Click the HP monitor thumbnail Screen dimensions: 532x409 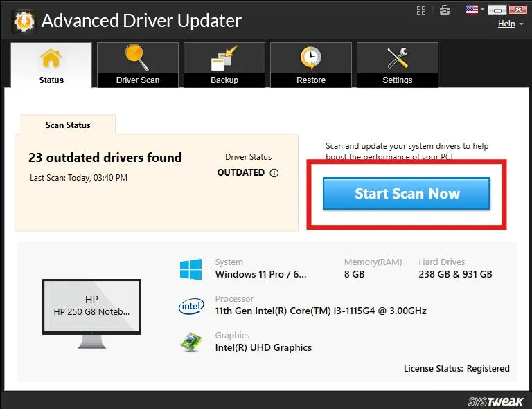pyautogui.click(x=91, y=313)
